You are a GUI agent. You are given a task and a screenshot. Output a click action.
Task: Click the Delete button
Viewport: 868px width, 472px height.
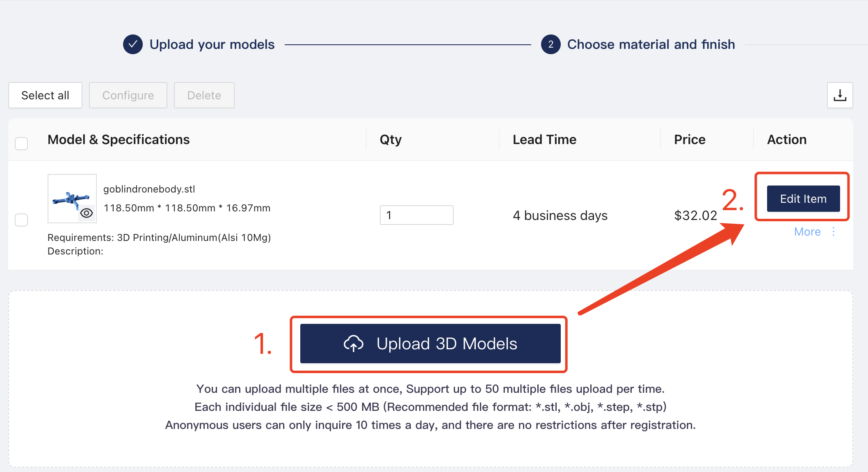(x=204, y=95)
